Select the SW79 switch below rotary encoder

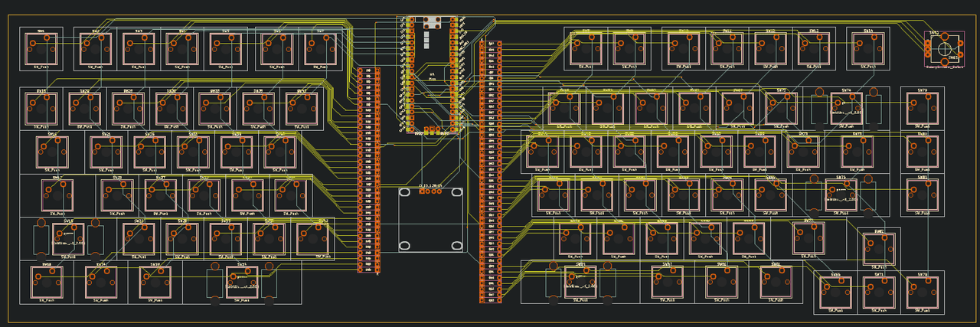tap(922, 109)
